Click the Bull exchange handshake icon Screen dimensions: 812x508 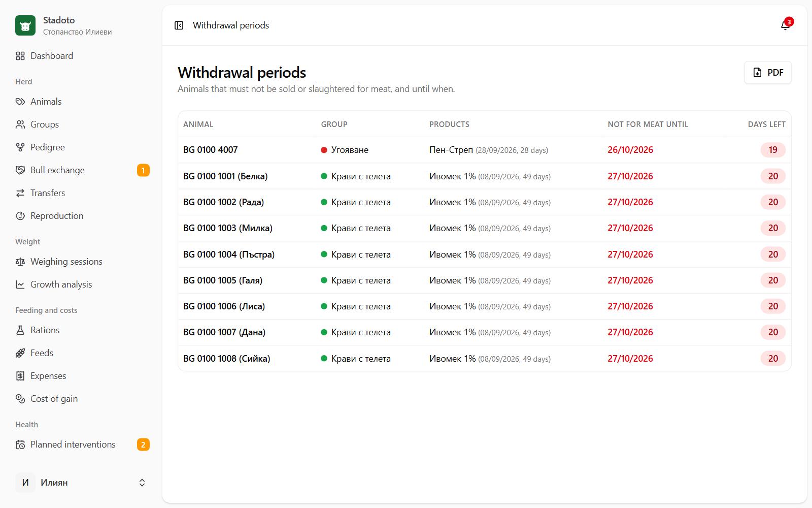(x=20, y=170)
